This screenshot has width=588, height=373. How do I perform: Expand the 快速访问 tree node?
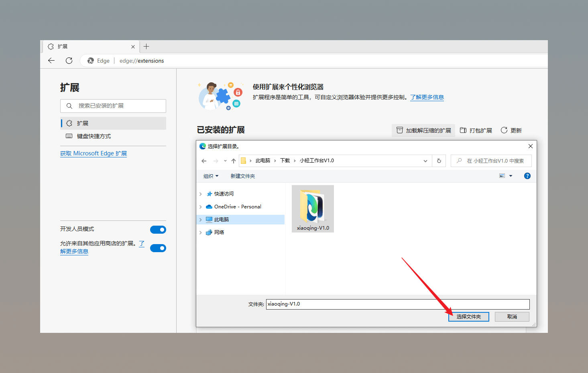201,194
